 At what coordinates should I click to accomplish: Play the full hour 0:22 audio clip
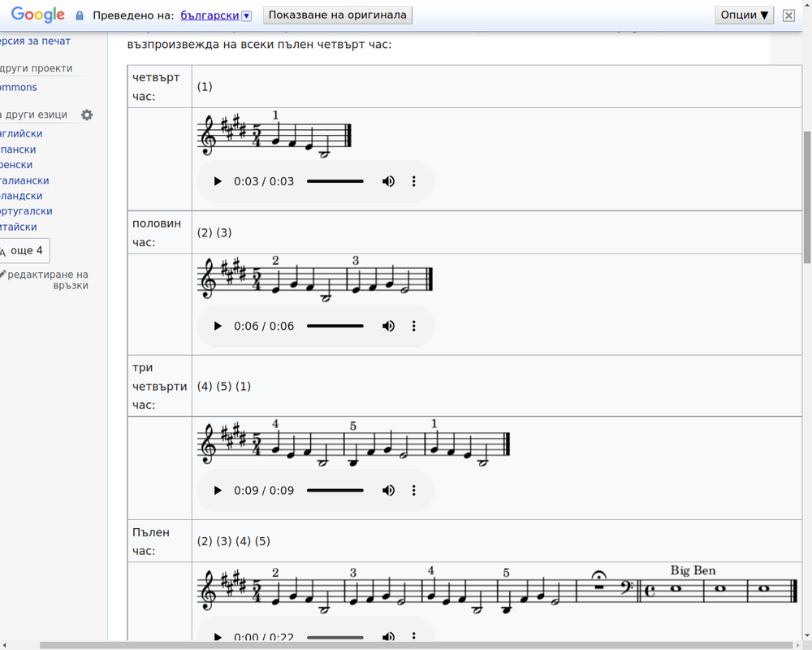click(x=218, y=637)
